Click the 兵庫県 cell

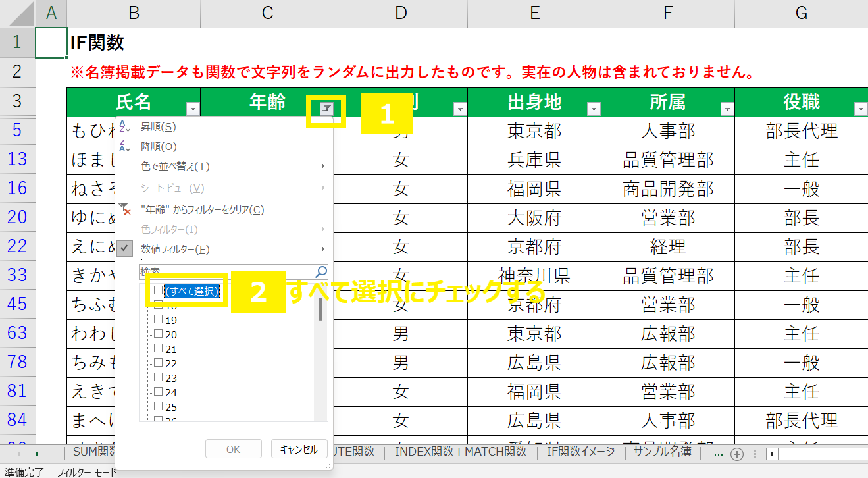(534, 160)
